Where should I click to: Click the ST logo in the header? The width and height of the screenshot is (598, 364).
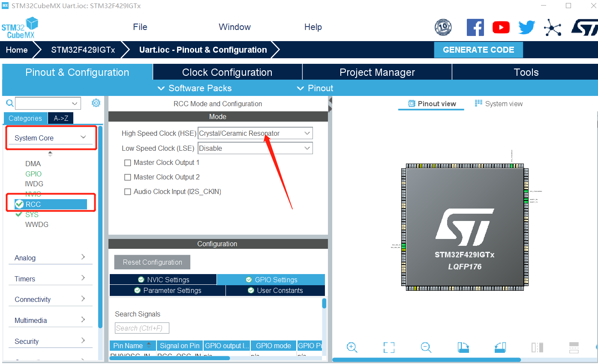tap(585, 27)
